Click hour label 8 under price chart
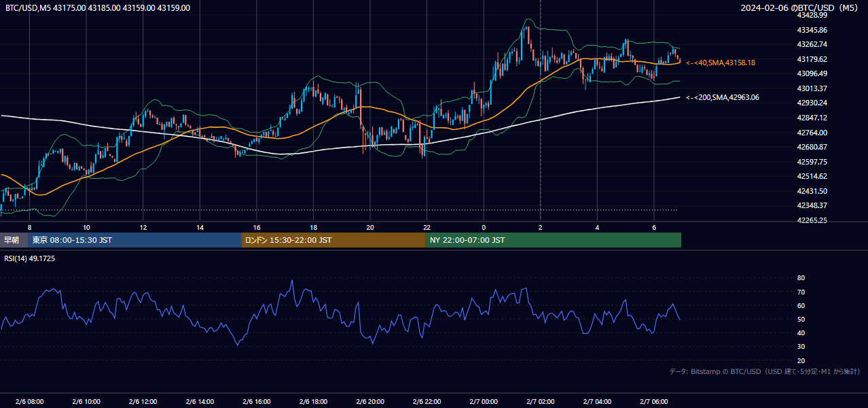Screen dimensions: 868x408 click(29, 227)
